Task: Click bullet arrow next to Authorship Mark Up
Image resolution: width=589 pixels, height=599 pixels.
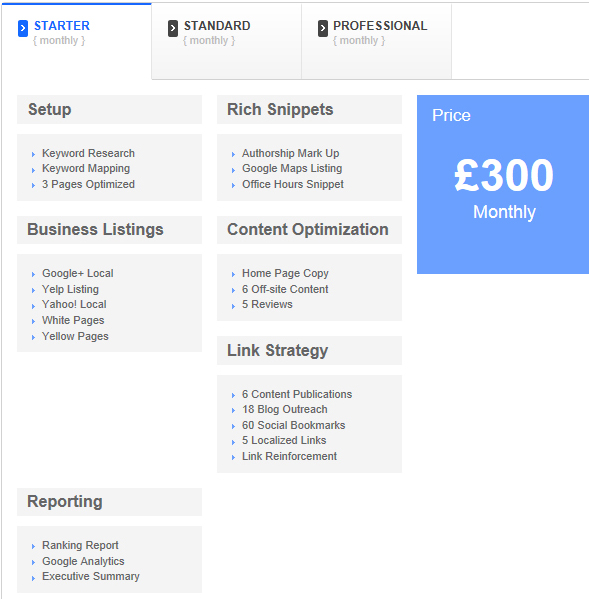Action: (x=233, y=154)
